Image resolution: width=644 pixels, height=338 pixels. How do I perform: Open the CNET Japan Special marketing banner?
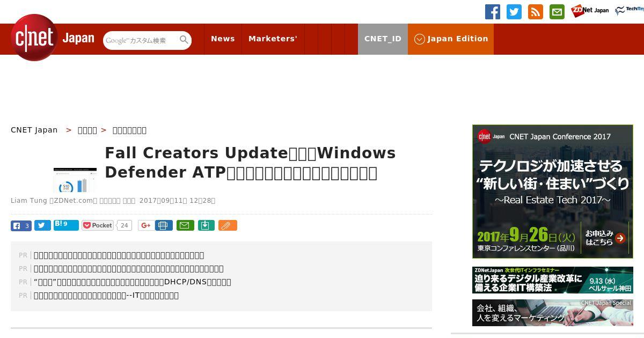(553, 313)
